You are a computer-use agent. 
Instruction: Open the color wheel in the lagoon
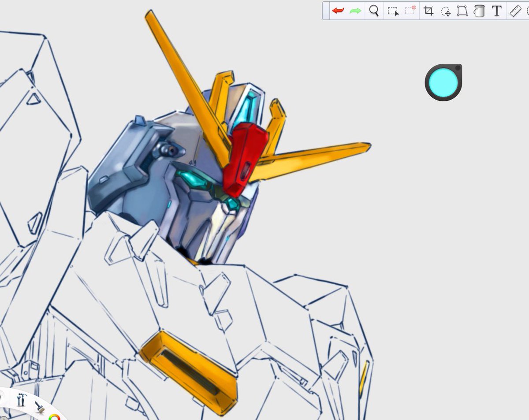54,417
